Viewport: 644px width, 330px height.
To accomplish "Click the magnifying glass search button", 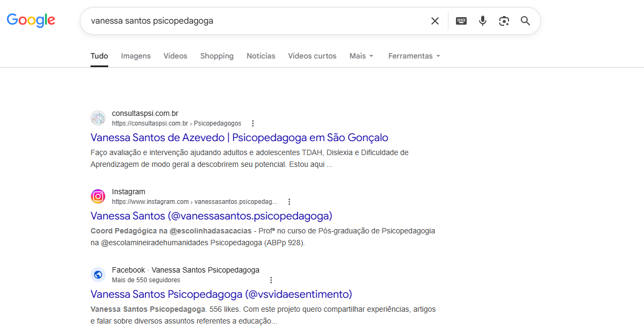I will click(526, 21).
